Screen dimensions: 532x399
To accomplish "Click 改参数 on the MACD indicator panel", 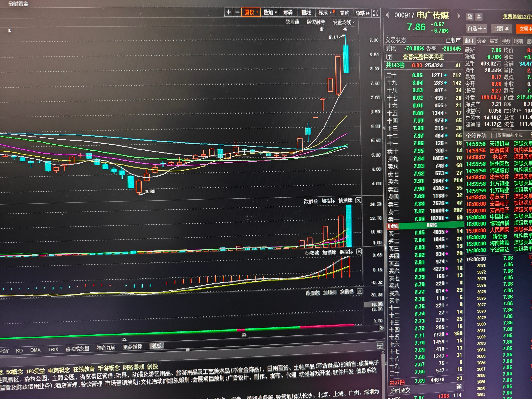I will coord(312,253).
